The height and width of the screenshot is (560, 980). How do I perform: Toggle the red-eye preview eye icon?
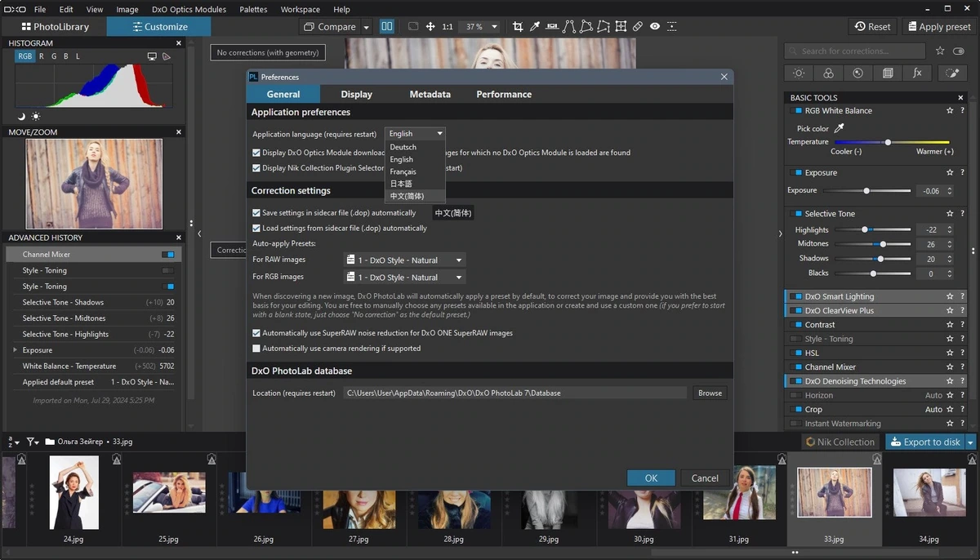[655, 27]
